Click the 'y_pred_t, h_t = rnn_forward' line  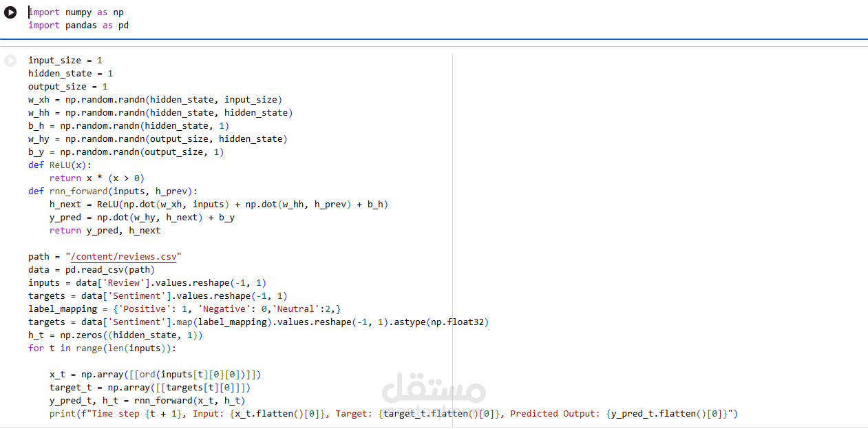(147, 401)
